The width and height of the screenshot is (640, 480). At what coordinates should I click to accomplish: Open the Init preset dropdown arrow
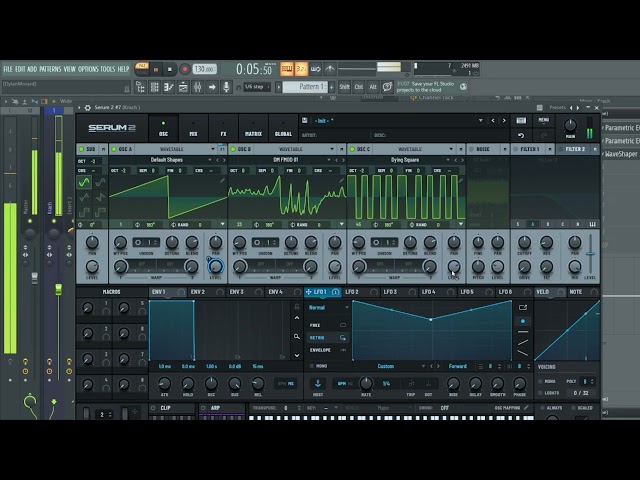480,120
